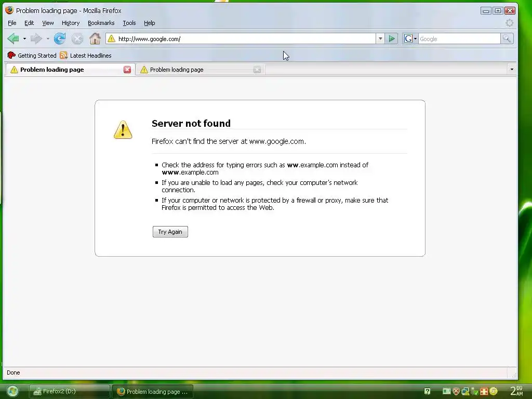This screenshot has height=399, width=532.
Task: Click the red security shield tray icon
Action: click(x=456, y=391)
